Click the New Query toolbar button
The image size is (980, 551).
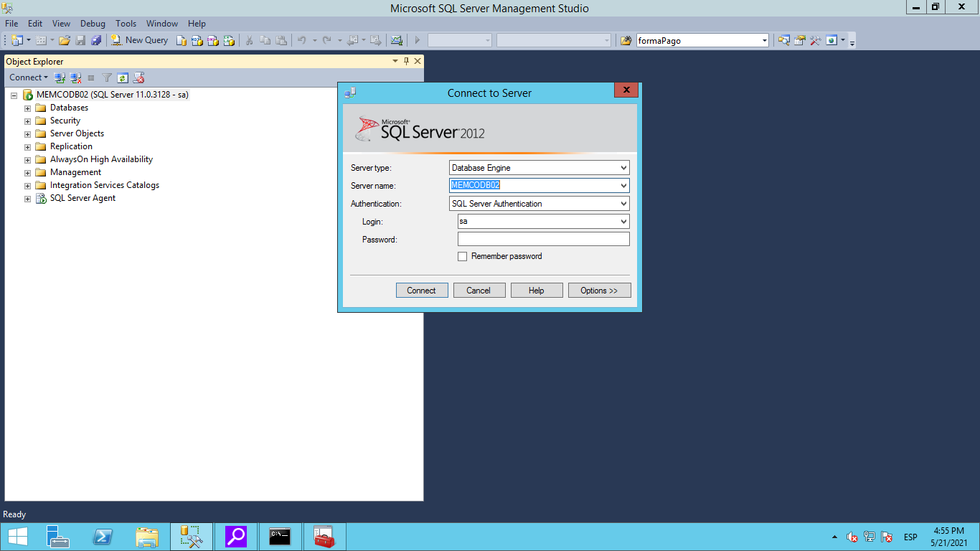[139, 40]
